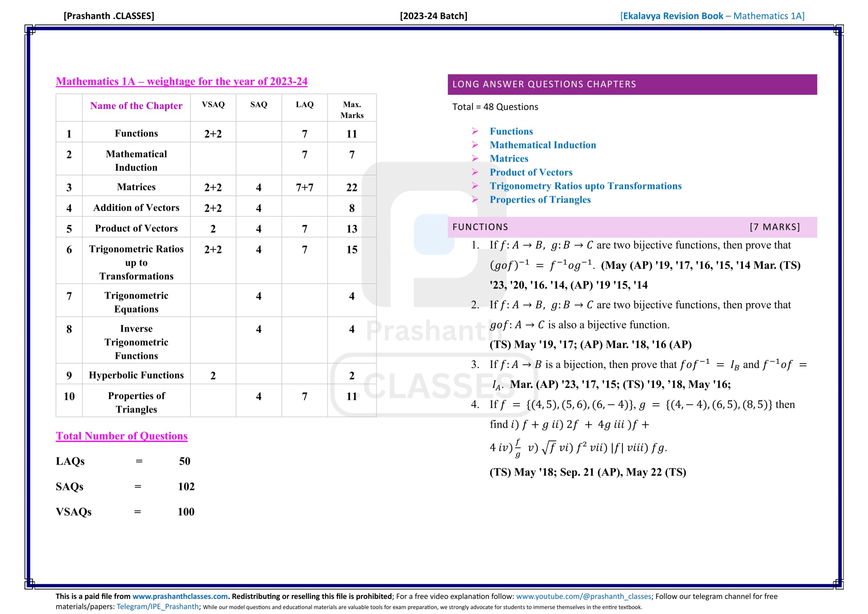Click the Properties of Triangles chapter text

540,199
